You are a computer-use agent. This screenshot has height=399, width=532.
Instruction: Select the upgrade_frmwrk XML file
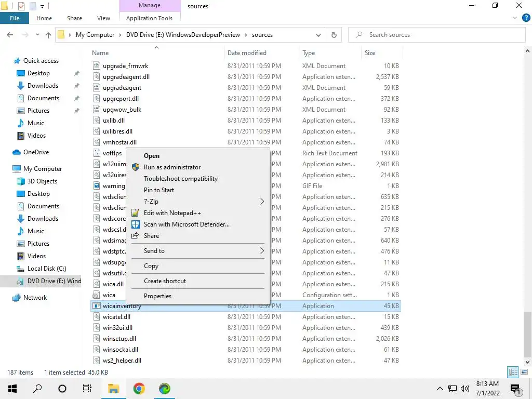pos(125,66)
